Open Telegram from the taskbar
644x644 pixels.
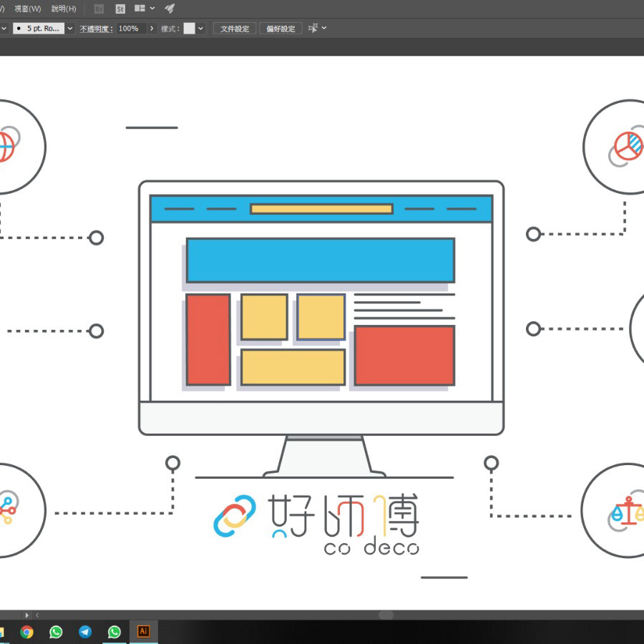[85, 632]
